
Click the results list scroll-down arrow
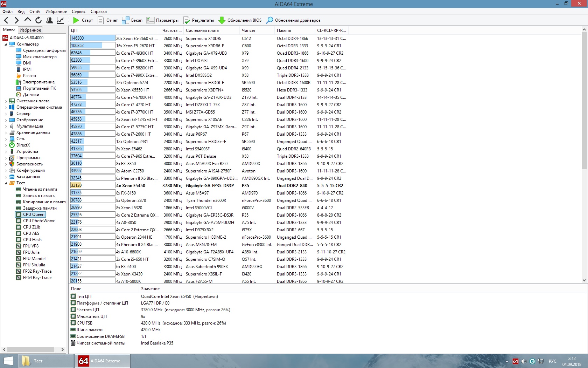point(584,280)
